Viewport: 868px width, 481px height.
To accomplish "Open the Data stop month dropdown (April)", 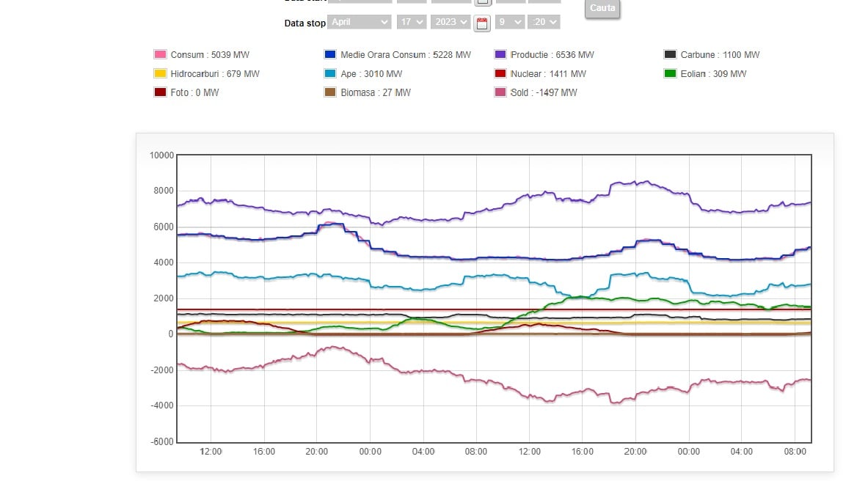I will pyautogui.click(x=360, y=22).
